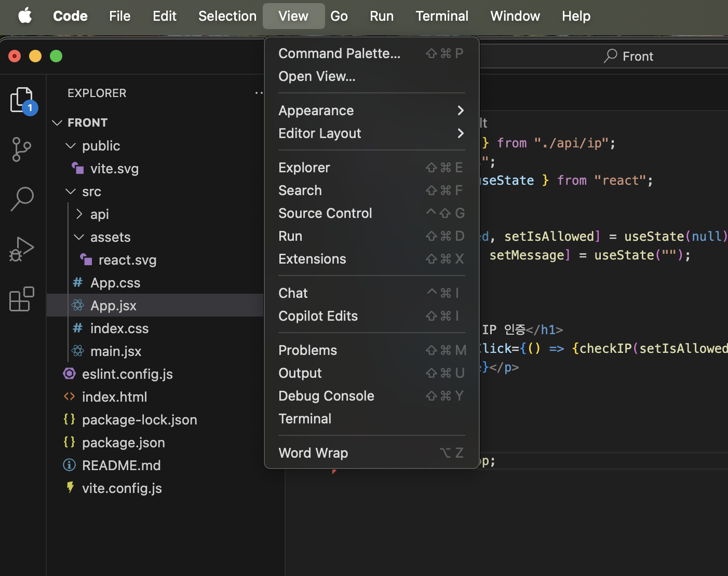Open the Apple menu logo
The image size is (728, 576).
tap(24, 16)
